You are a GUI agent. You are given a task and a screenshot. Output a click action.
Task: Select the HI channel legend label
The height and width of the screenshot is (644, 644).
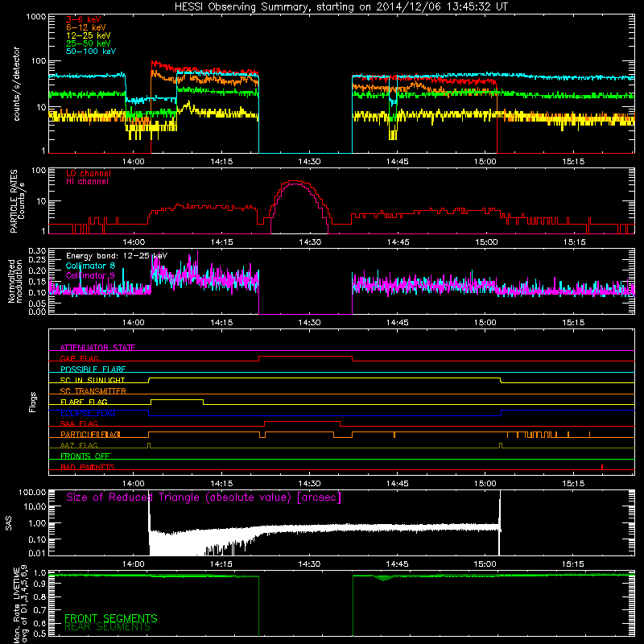[88, 181]
